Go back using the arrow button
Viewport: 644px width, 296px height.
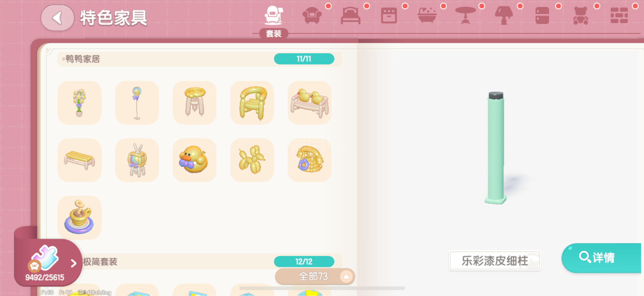(x=57, y=18)
